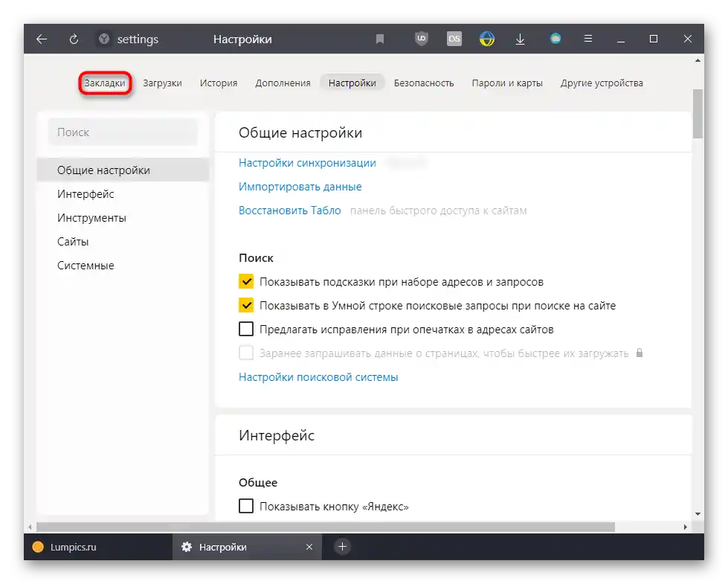
Task: Enable Показывать кнопку «Яндекс»
Action: tap(246, 506)
